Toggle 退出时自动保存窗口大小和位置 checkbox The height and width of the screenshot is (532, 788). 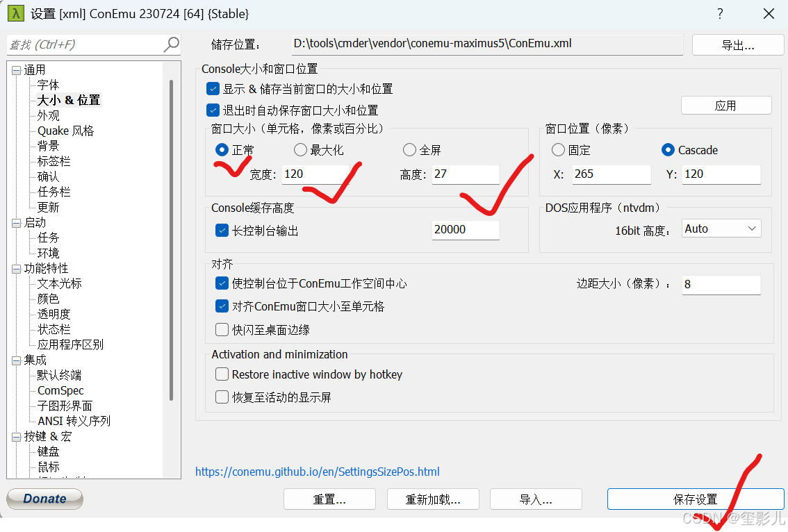coord(213,110)
